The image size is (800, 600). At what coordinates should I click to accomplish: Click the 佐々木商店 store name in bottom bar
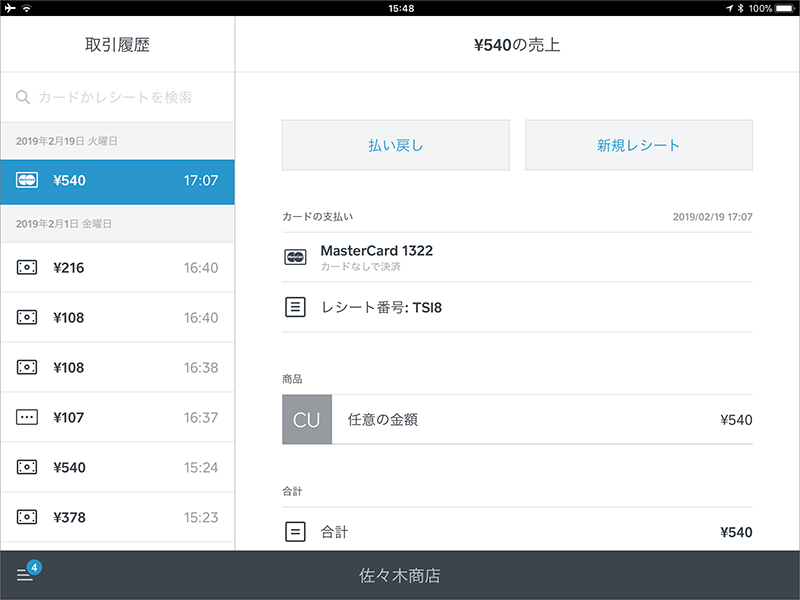coord(400,576)
